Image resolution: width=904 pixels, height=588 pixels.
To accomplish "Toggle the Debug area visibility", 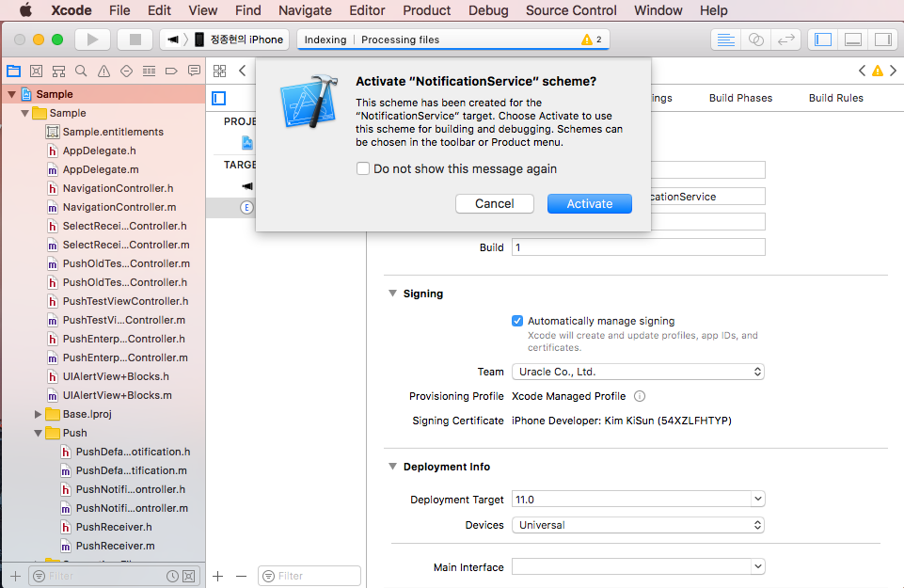I will pyautogui.click(x=852, y=40).
